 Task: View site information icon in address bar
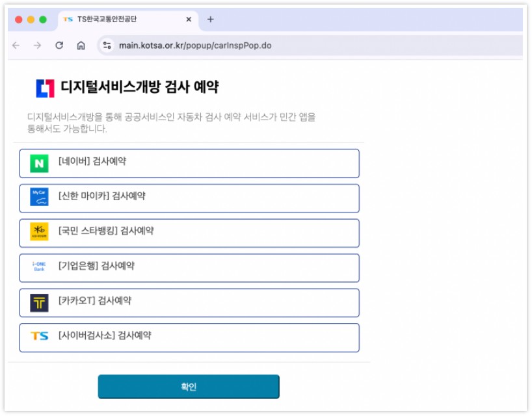(x=107, y=45)
